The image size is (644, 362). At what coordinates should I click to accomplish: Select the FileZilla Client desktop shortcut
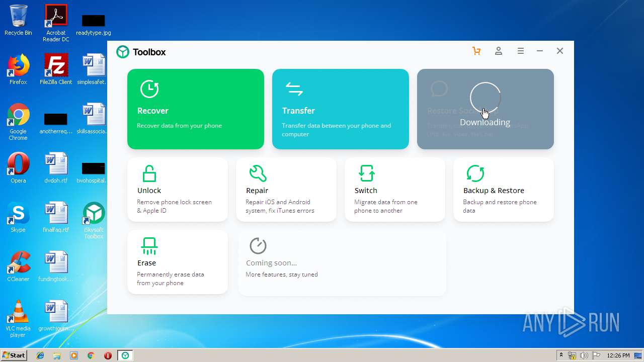click(x=56, y=69)
